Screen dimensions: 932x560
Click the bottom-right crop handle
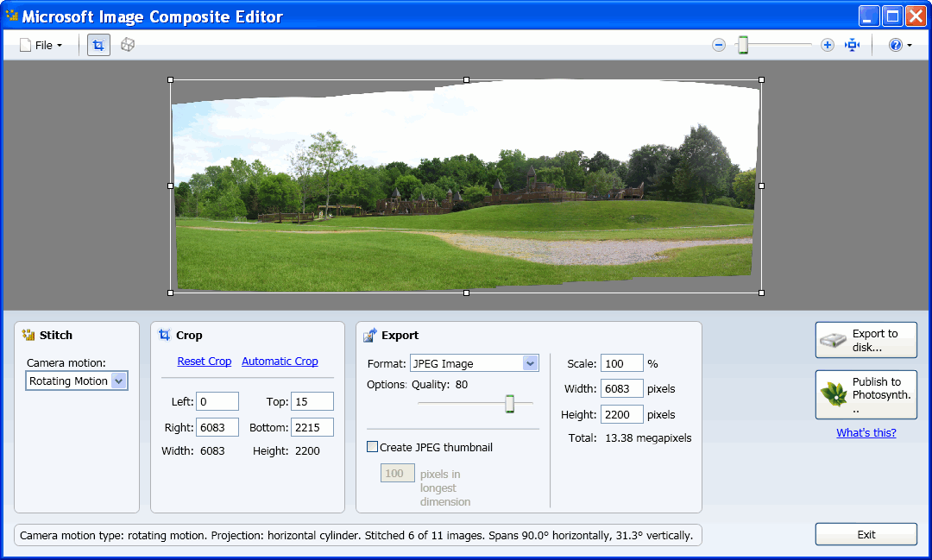[x=761, y=293]
